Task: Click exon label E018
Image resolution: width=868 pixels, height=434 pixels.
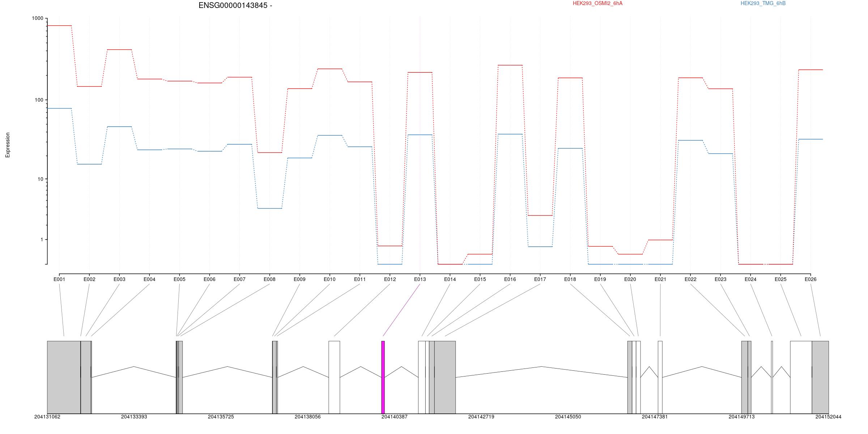Action: pyautogui.click(x=570, y=279)
